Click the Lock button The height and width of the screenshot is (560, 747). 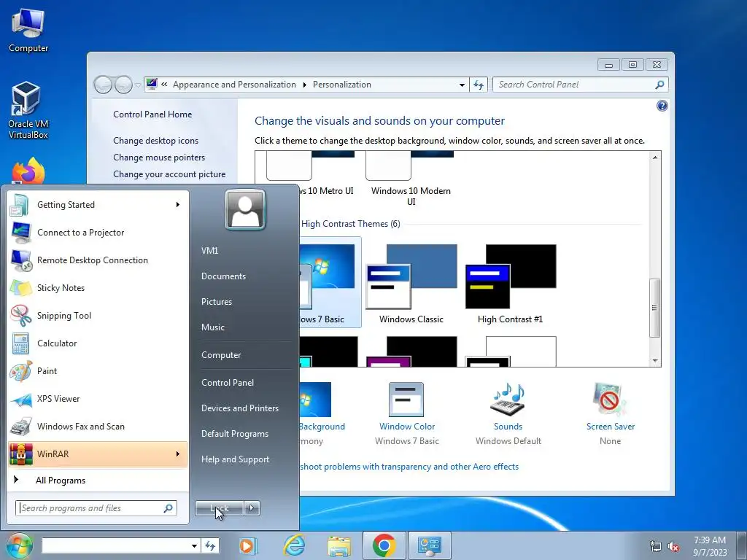[x=220, y=508]
